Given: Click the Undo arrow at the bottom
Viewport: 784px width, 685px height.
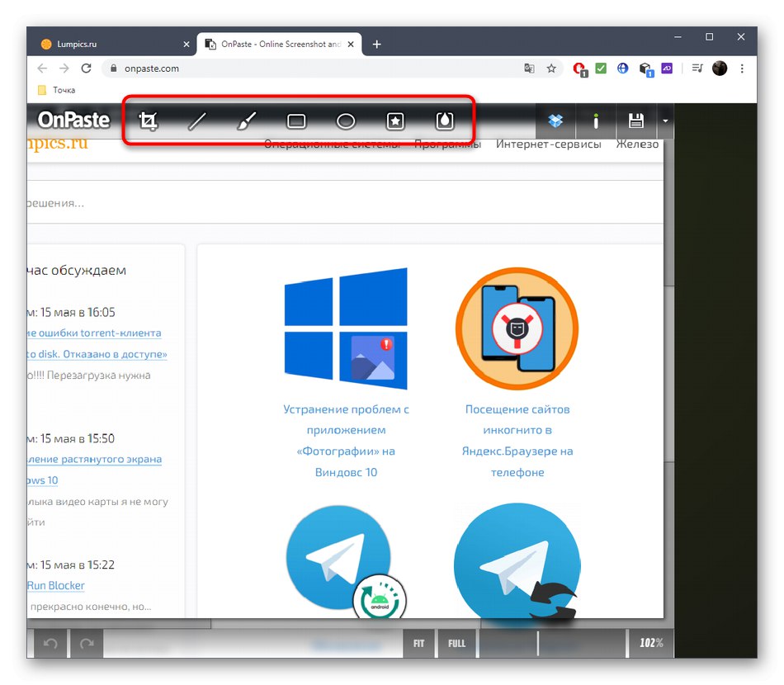Looking at the screenshot, I should click(x=50, y=643).
